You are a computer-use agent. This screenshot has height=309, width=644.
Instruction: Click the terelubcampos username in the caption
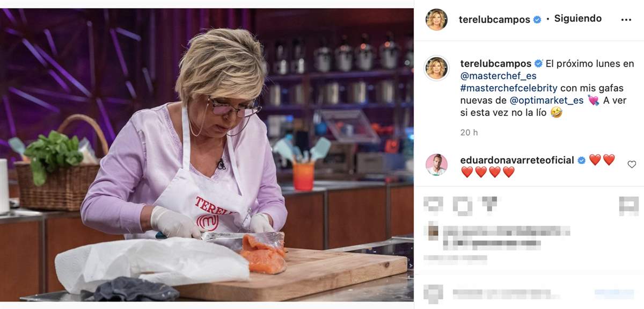coord(495,63)
